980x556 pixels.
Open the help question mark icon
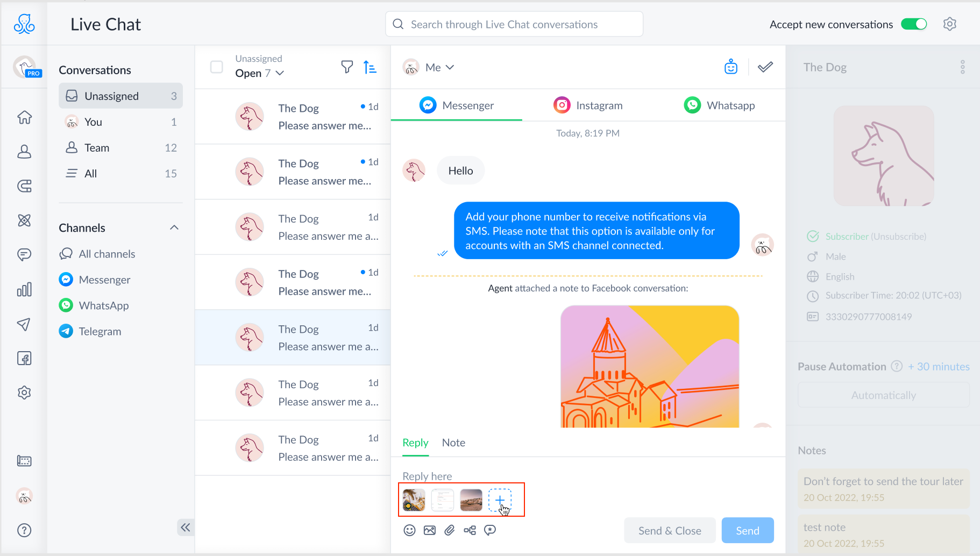pyautogui.click(x=24, y=530)
